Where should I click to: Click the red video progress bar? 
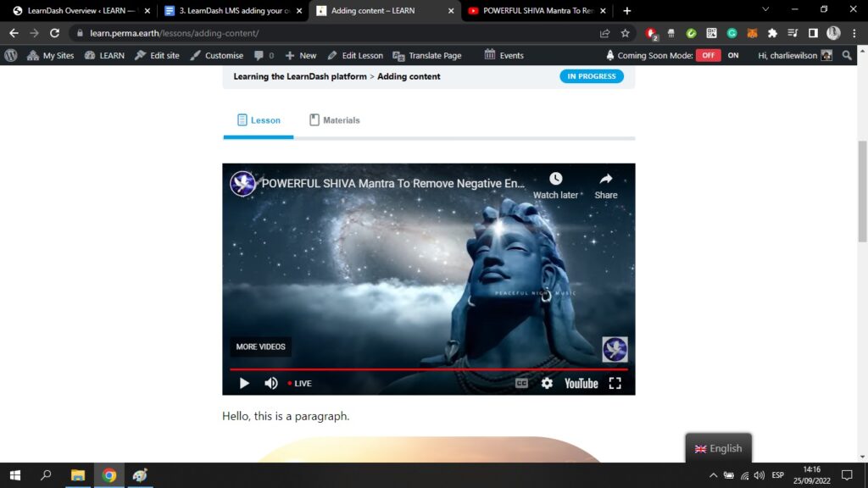(x=428, y=369)
